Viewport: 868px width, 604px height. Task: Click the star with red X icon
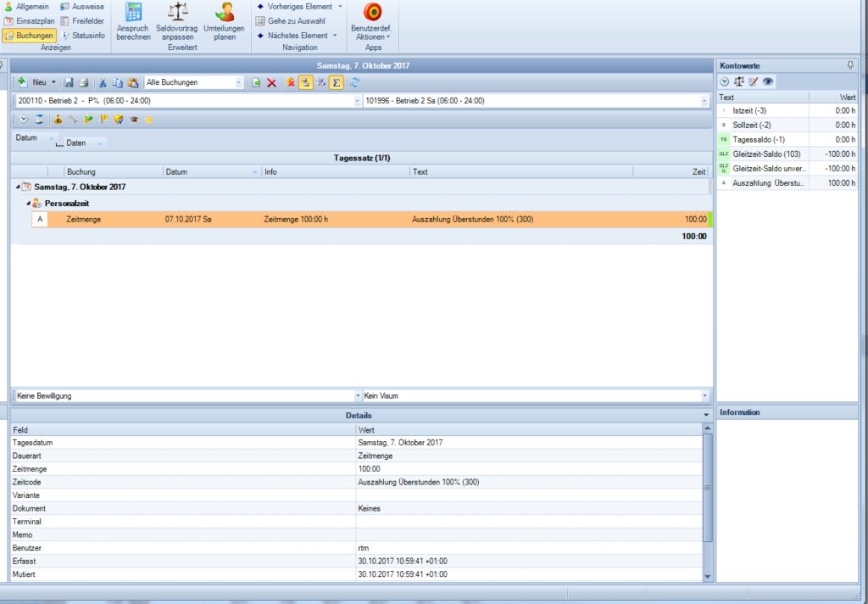pos(291,82)
